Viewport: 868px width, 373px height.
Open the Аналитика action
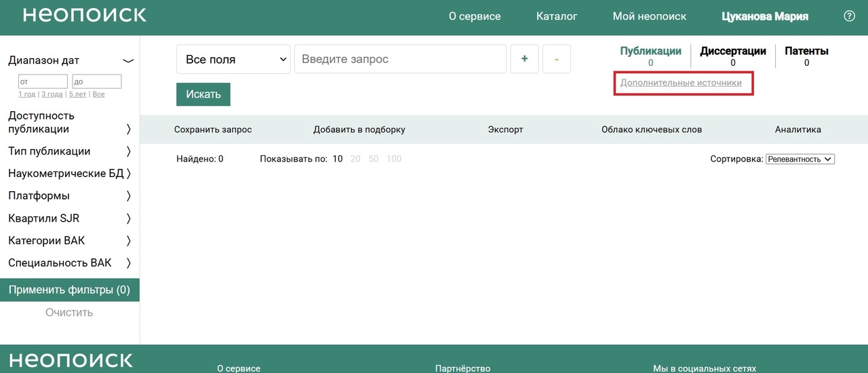click(798, 130)
